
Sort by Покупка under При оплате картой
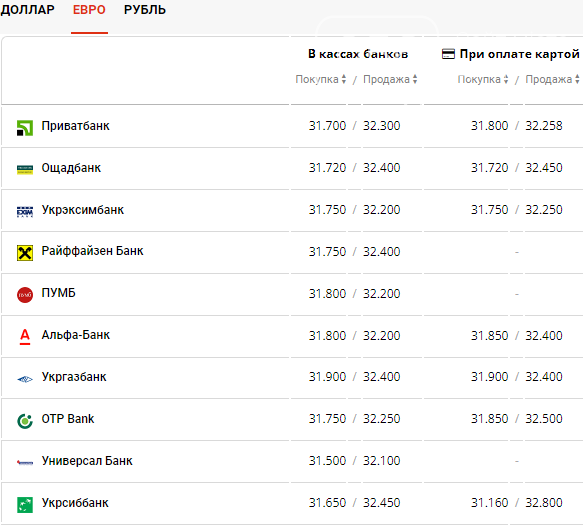483,79
